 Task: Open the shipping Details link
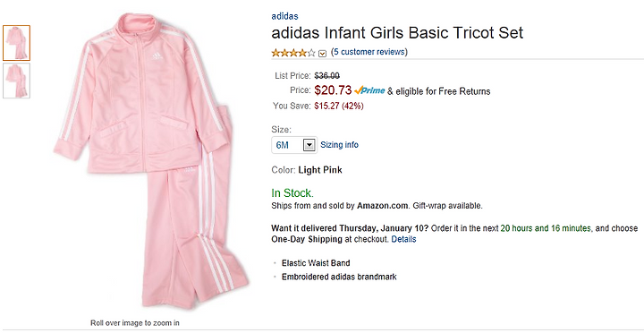pyautogui.click(x=403, y=239)
